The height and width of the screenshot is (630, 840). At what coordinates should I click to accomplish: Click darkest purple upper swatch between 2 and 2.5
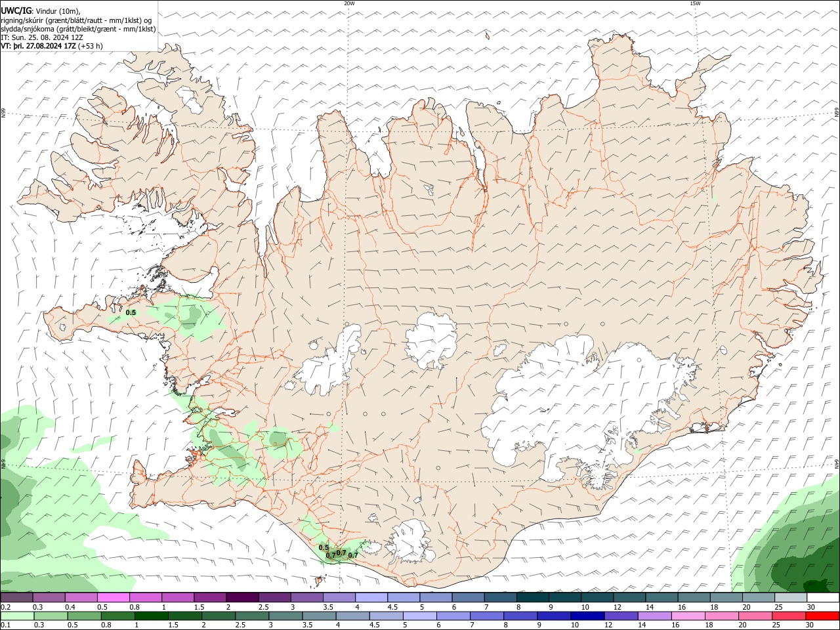242,597
